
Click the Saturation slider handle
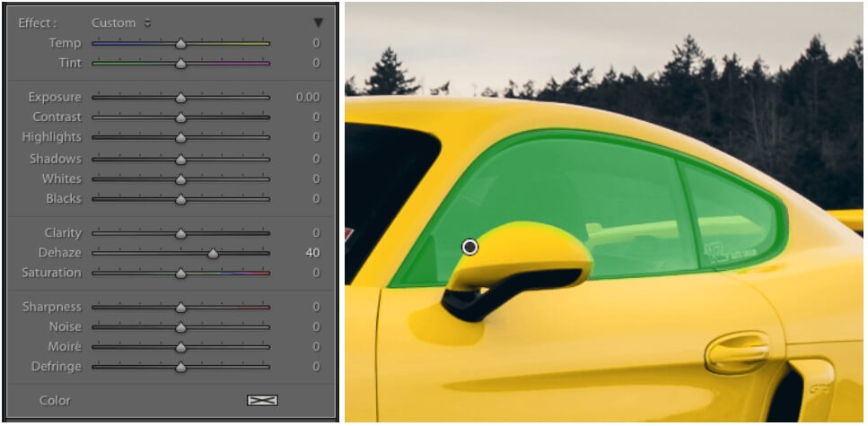point(180,274)
